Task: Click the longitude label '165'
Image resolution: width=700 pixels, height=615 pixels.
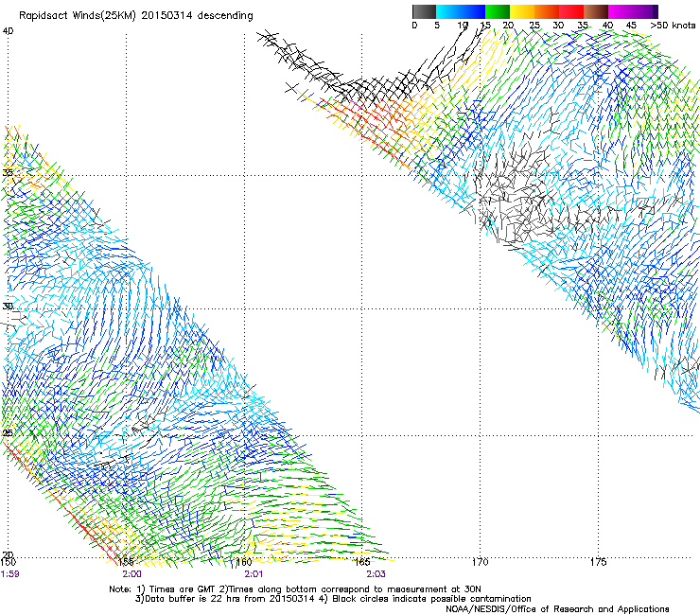Action: coord(362,562)
